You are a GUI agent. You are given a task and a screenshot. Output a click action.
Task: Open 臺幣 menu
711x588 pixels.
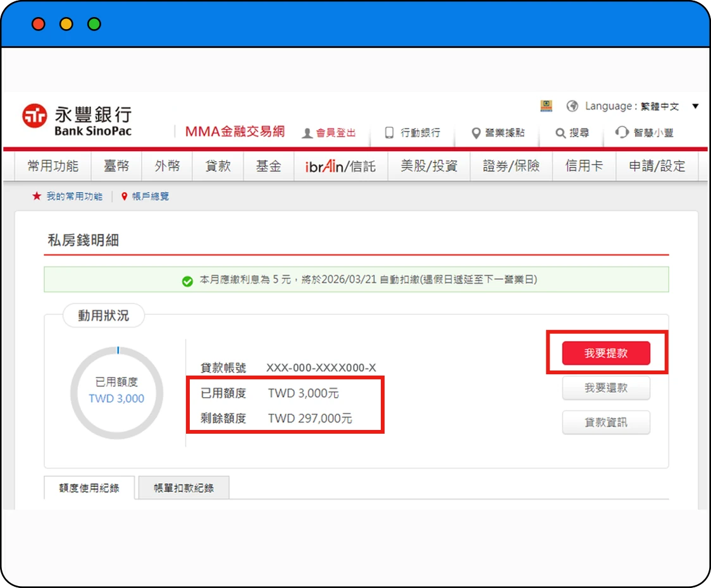(116, 166)
